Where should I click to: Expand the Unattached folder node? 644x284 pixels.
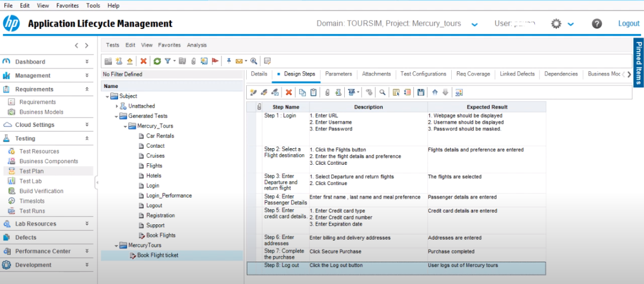coord(117,106)
